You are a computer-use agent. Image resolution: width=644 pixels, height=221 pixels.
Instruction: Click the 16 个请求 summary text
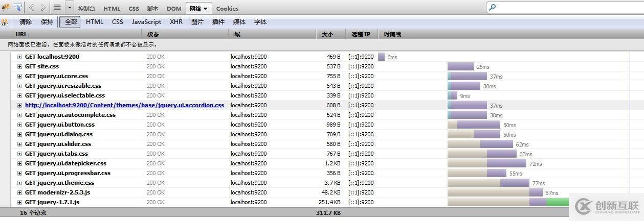pyautogui.click(x=33, y=212)
